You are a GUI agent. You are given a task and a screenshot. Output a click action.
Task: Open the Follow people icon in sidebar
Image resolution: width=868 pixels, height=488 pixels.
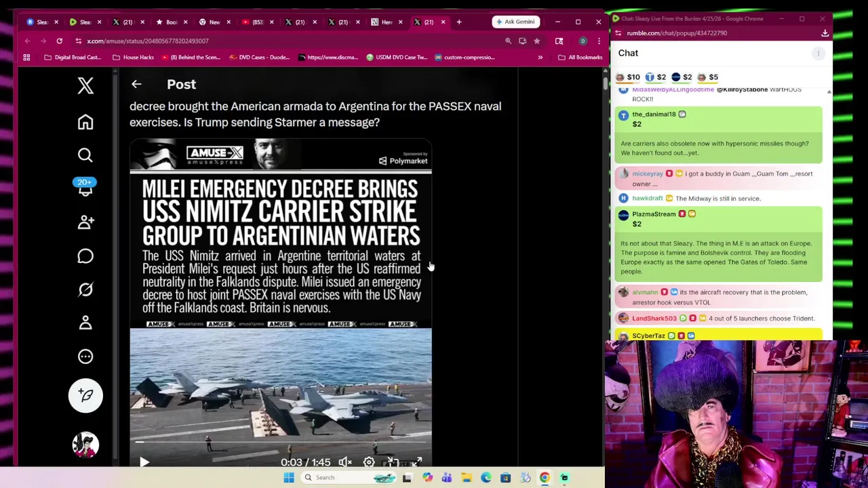[x=85, y=222]
